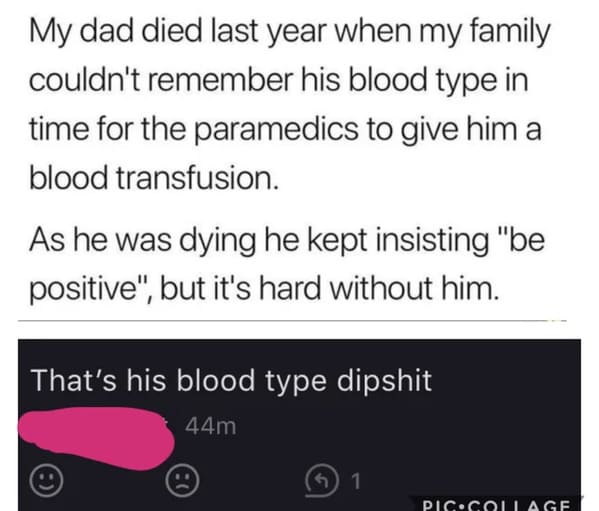Click the word "dipshit" in the comment
The width and height of the screenshot is (599, 511).
click(x=384, y=381)
